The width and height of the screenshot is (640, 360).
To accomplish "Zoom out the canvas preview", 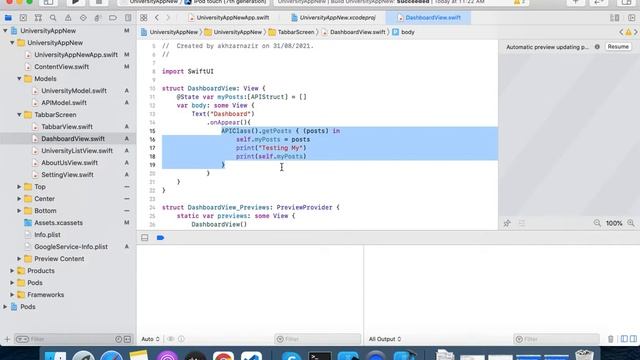I will coord(597,223).
